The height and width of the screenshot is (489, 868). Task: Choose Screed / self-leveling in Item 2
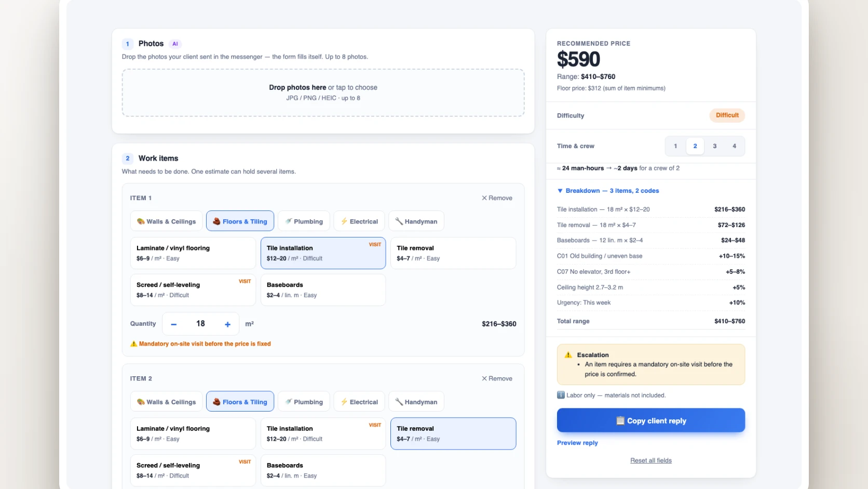[193, 470]
